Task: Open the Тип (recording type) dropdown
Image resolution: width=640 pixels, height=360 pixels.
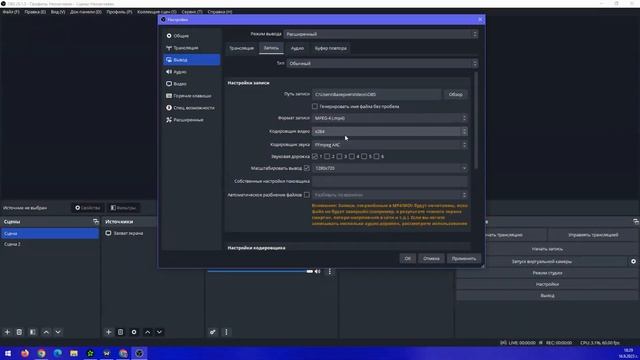Action: point(382,64)
